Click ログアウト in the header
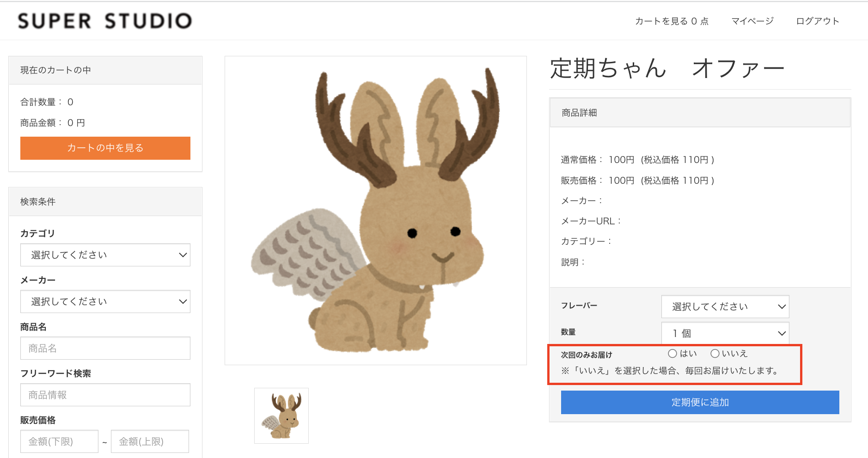The image size is (868, 458). pyautogui.click(x=818, y=21)
